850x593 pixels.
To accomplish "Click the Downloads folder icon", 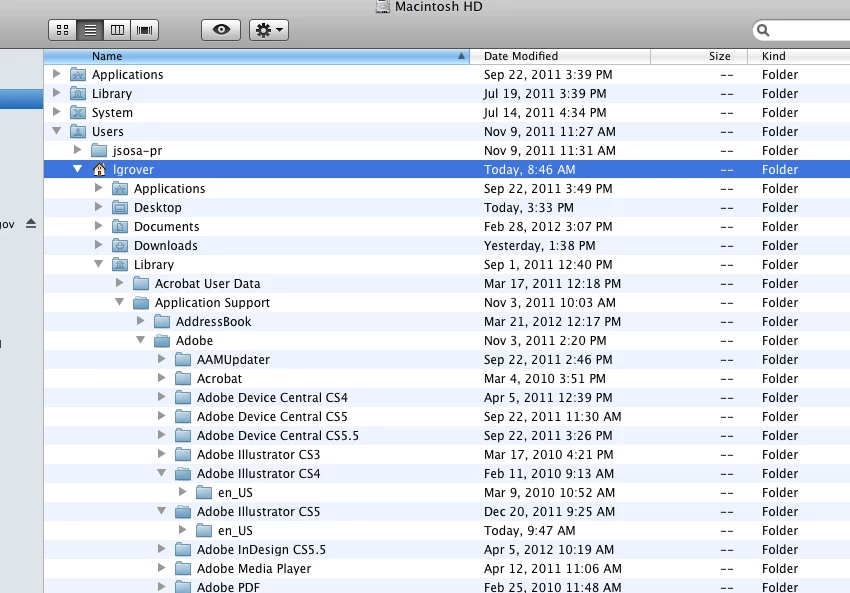I will pyautogui.click(x=120, y=245).
